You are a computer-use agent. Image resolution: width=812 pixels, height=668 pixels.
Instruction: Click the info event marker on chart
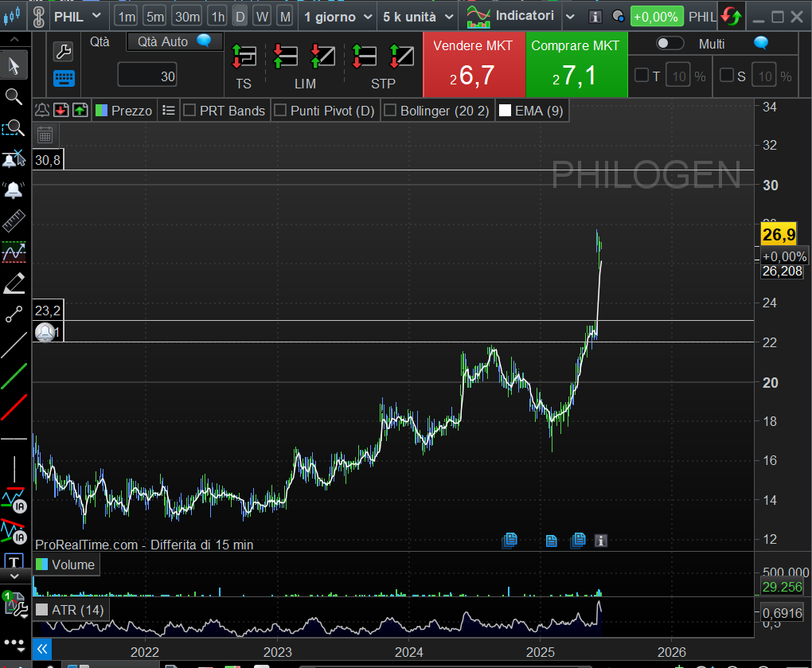point(600,540)
